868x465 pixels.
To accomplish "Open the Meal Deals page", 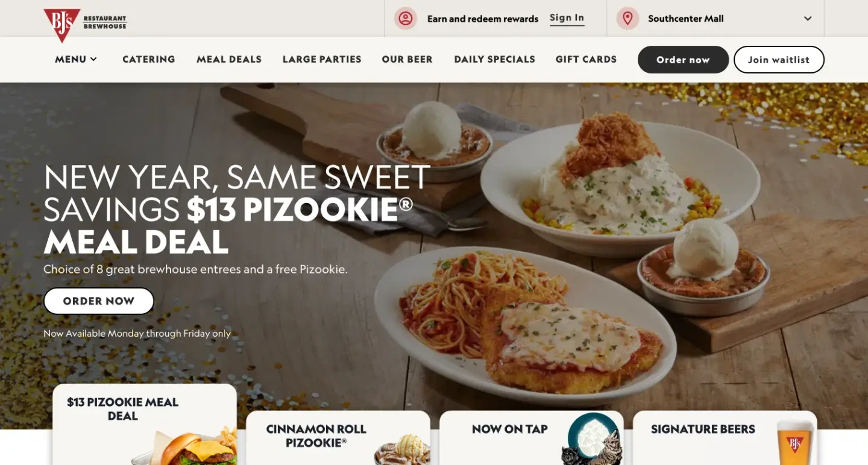I will click(x=229, y=59).
